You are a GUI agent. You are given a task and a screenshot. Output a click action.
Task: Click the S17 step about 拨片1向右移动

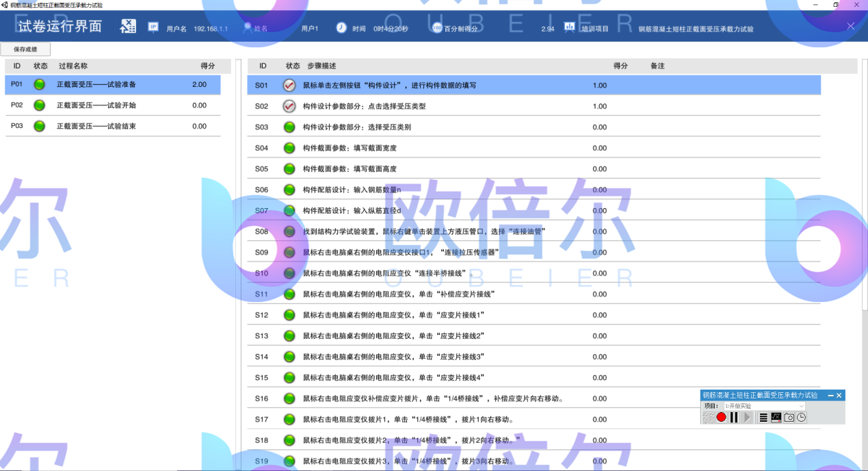[x=408, y=420]
